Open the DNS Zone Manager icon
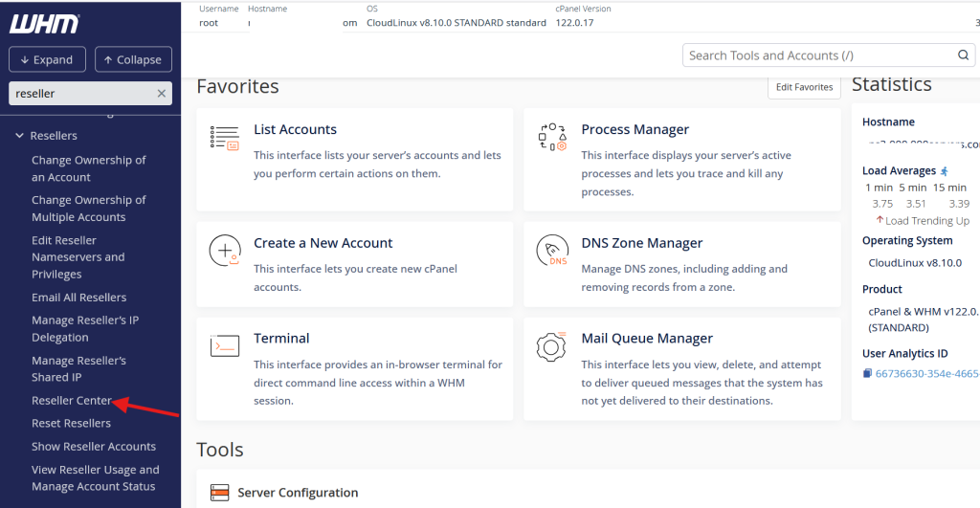The width and height of the screenshot is (980, 508). [552, 252]
